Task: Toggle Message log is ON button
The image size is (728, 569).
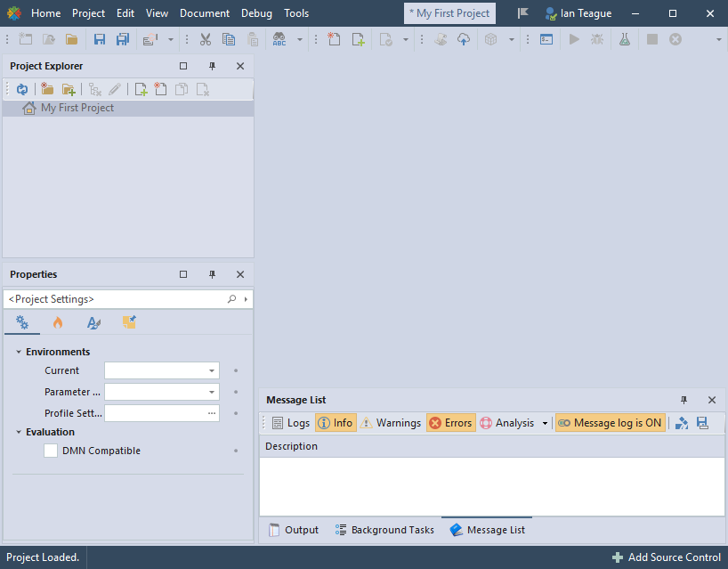Action: click(x=610, y=423)
